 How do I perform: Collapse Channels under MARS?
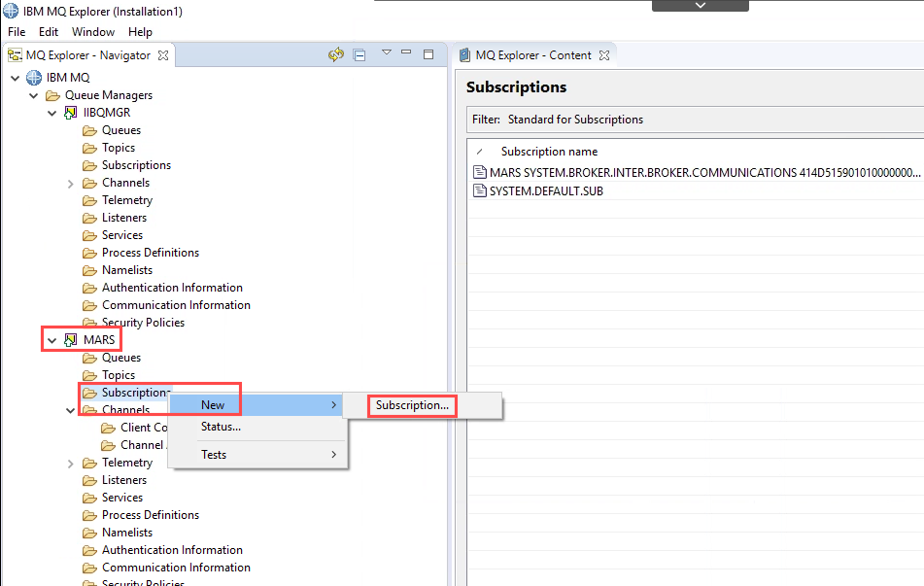(x=70, y=410)
